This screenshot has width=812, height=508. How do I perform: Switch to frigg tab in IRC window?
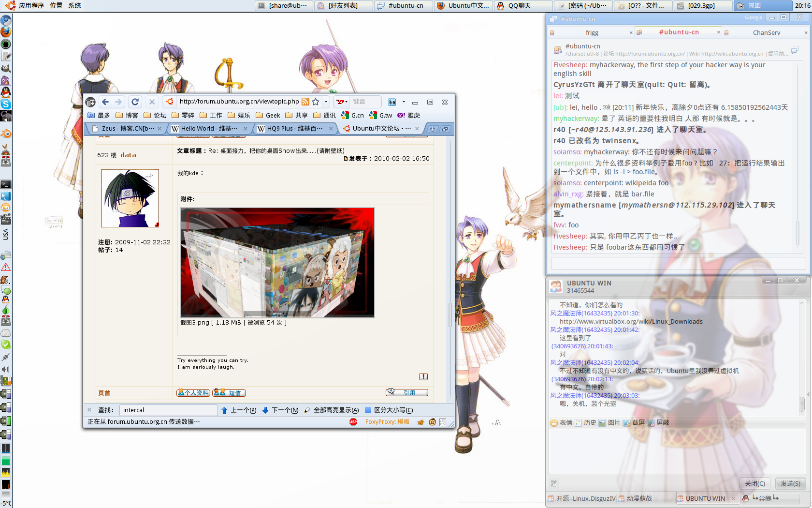pyautogui.click(x=592, y=33)
